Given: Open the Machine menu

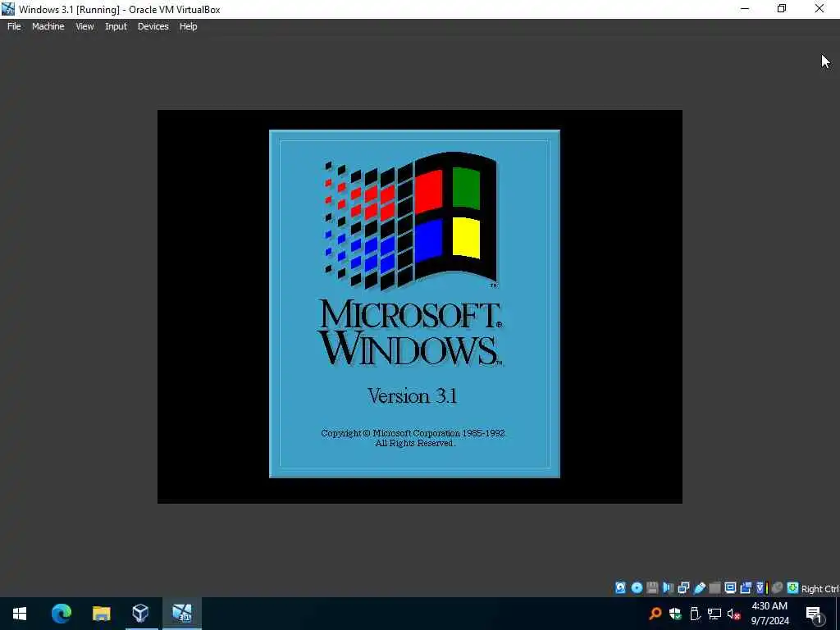Looking at the screenshot, I should pos(48,26).
